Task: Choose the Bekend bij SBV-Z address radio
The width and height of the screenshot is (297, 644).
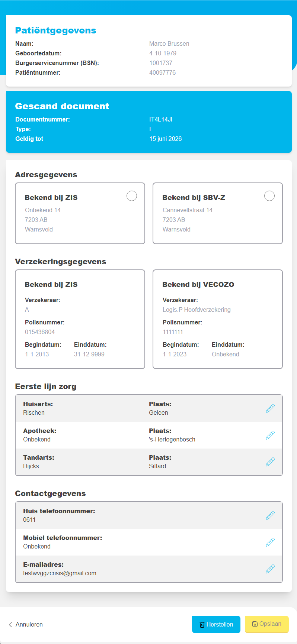Action: pyautogui.click(x=269, y=196)
